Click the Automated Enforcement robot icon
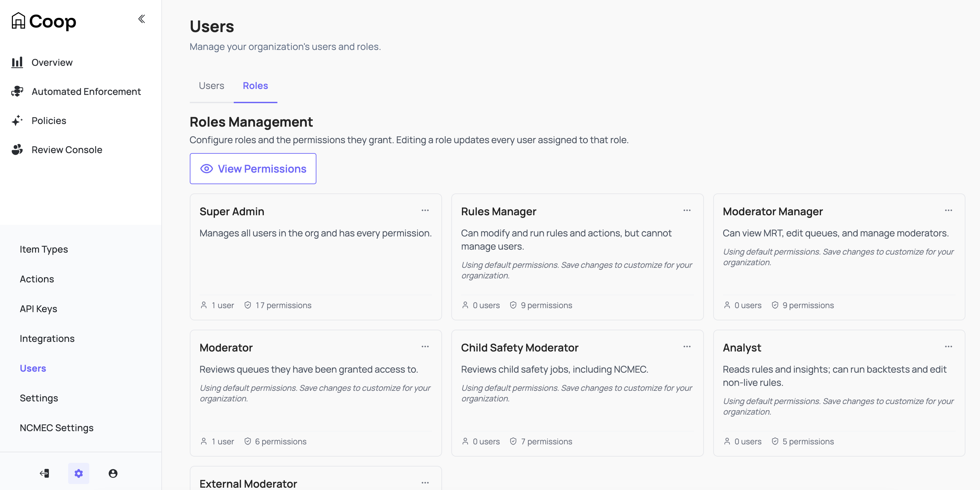980x490 pixels. pos(17,91)
